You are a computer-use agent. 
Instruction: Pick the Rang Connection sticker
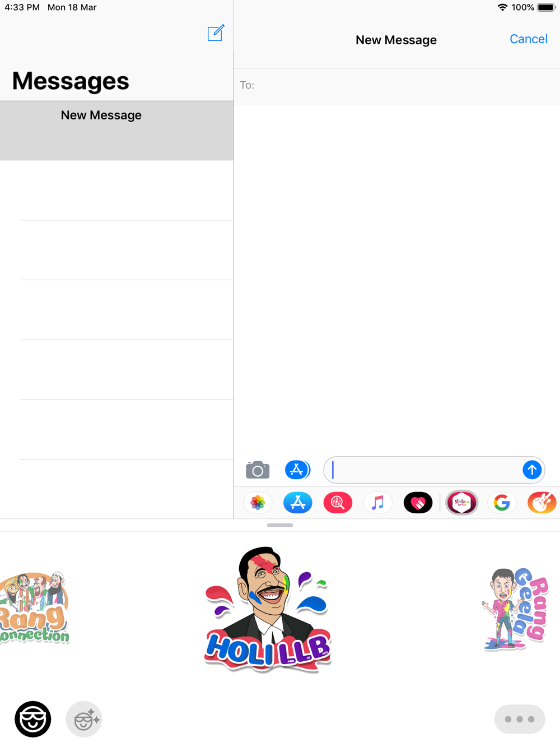35,608
